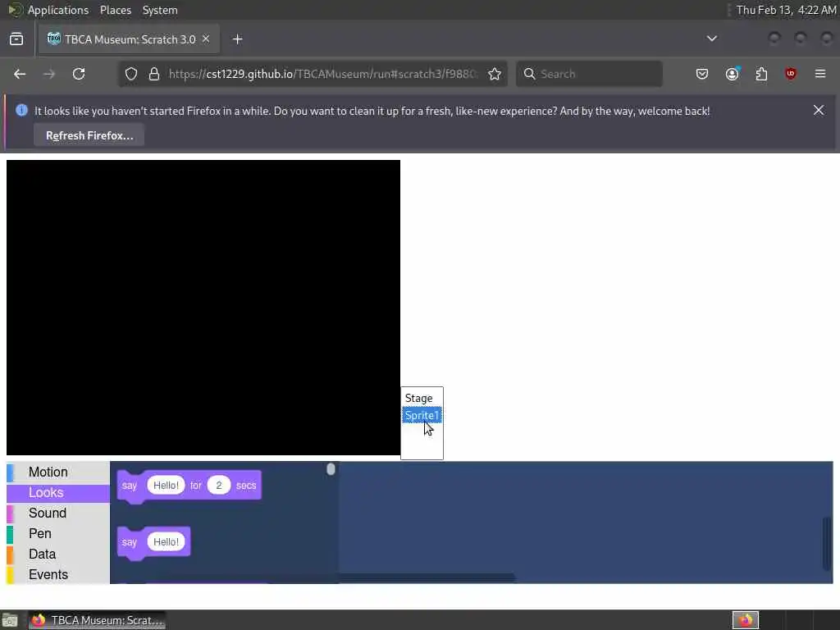Bookmark this page with the star
840x630 pixels.
coord(495,74)
